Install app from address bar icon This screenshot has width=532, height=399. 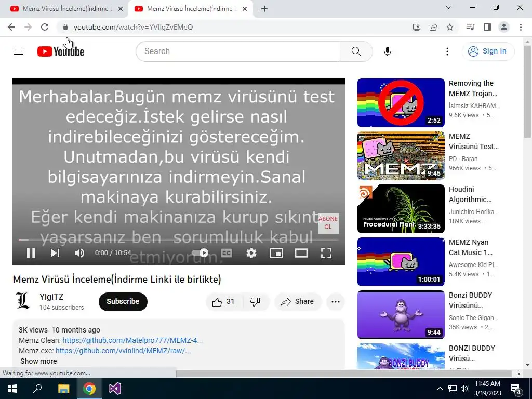point(416,27)
